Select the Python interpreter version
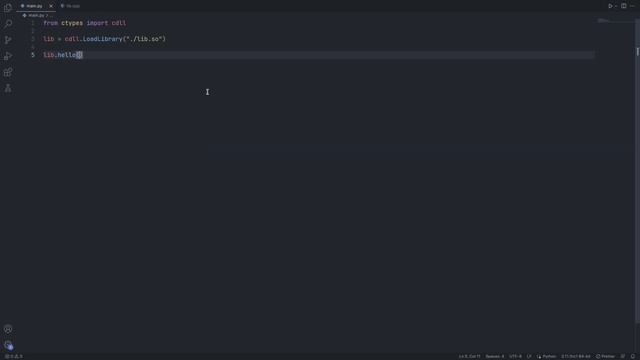 (576, 356)
